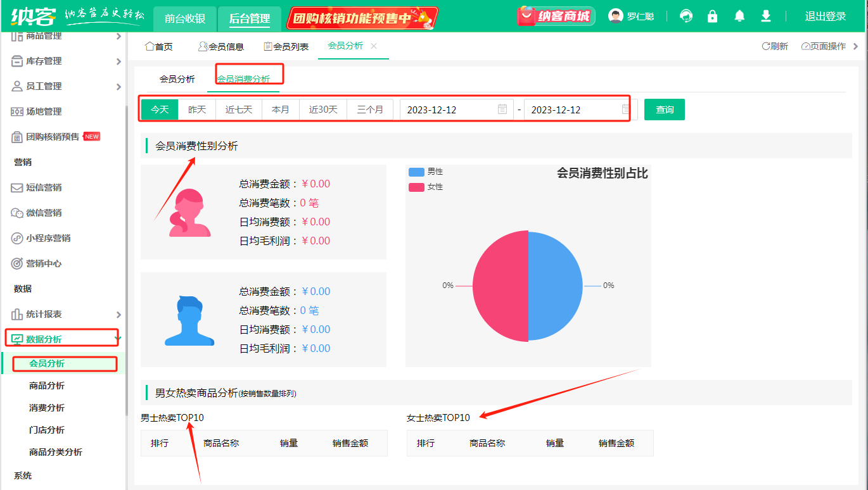Open 纳客商城 store icon
Image resolution: width=868 pixels, height=490 pixels.
[556, 16]
